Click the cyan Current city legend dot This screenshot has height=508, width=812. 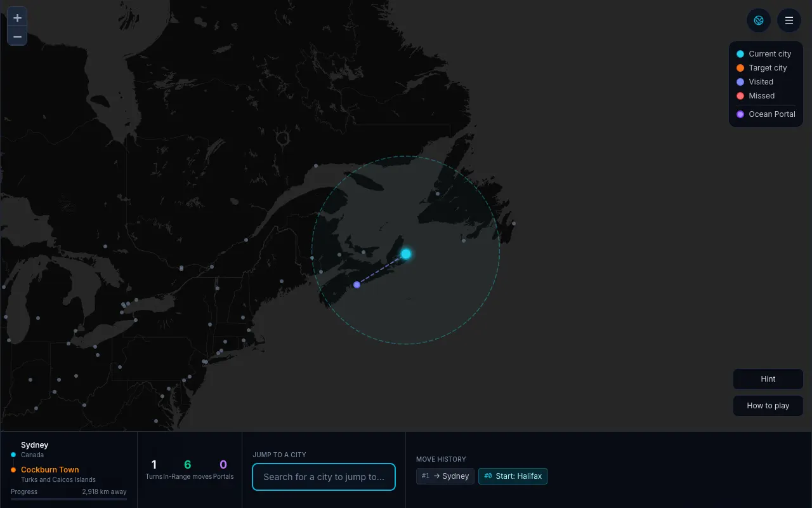click(x=740, y=54)
